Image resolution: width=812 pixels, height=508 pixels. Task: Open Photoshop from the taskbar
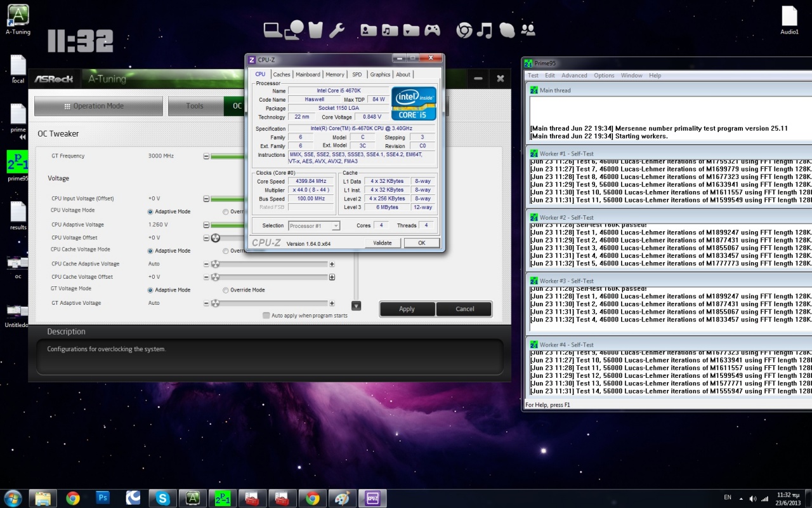103,498
